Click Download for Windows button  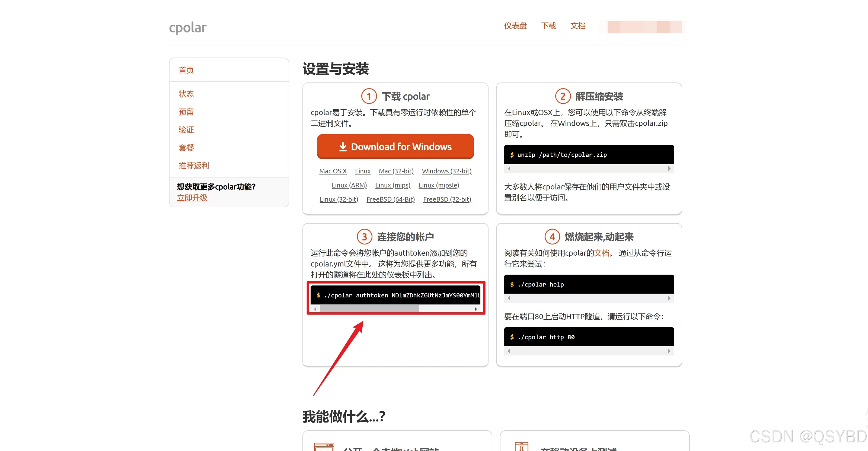(395, 147)
